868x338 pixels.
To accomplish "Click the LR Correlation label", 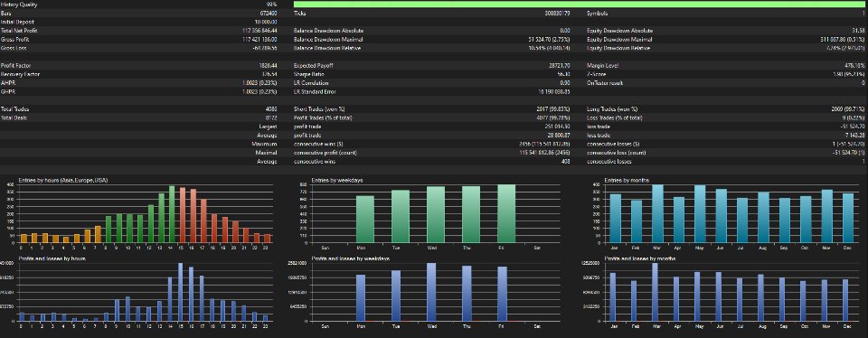I will coord(311,83).
